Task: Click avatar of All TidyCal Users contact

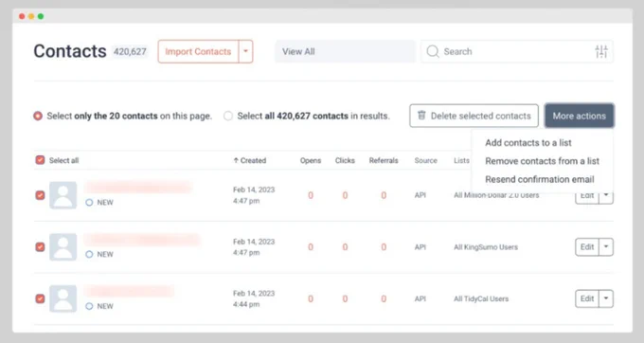Action: pyautogui.click(x=63, y=298)
